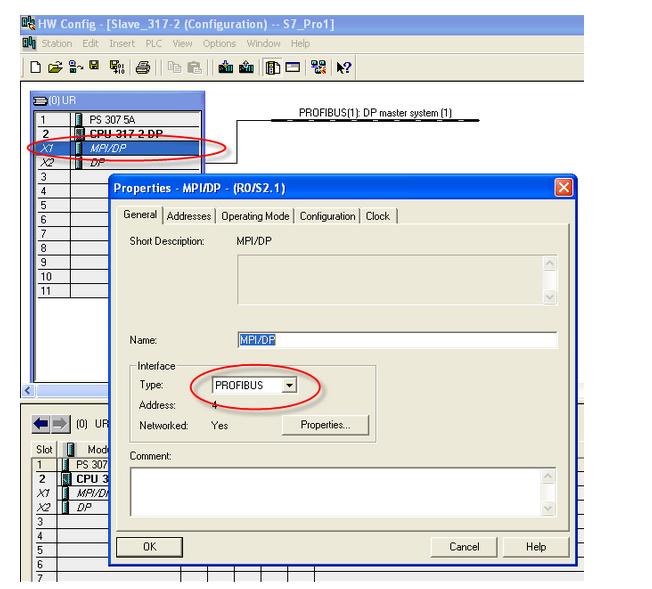Open the interface Type dropdown
652x589 pixels.
pyautogui.click(x=289, y=385)
